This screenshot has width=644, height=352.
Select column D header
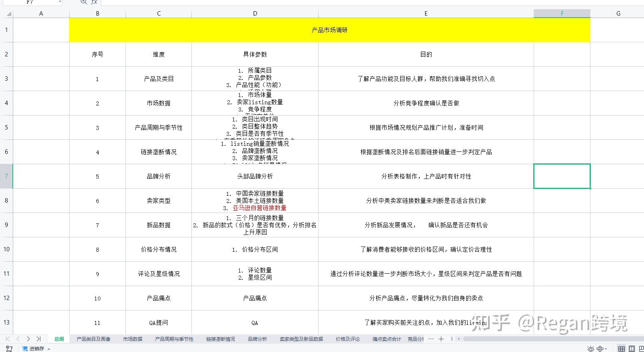(255, 14)
